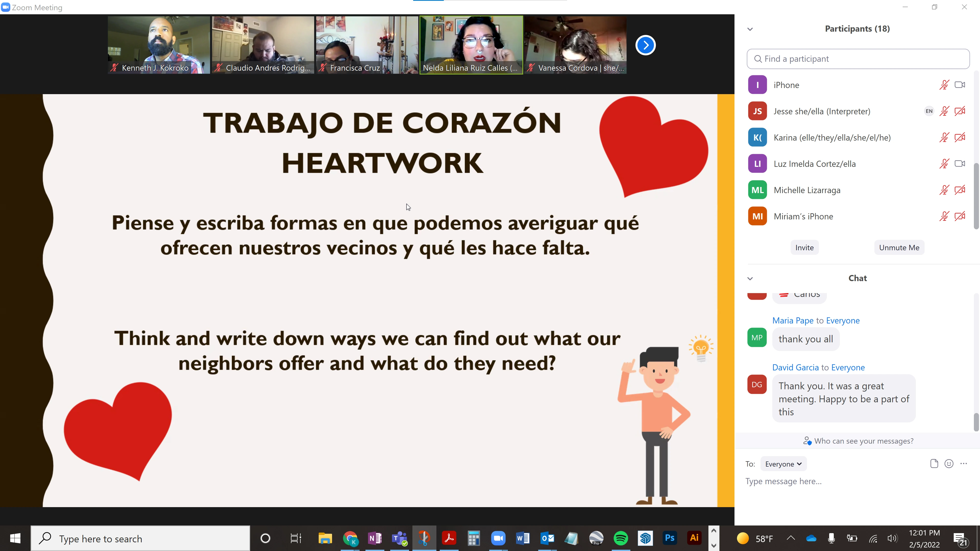
Task: Toggle iPhone participant's muted microphone icon
Action: (944, 85)
